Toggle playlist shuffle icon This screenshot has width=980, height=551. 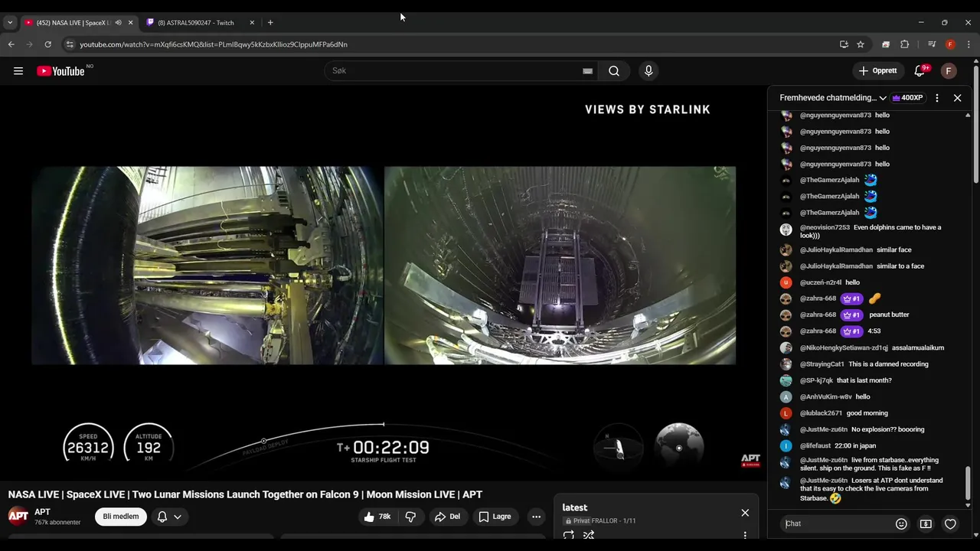coord(589,535)
